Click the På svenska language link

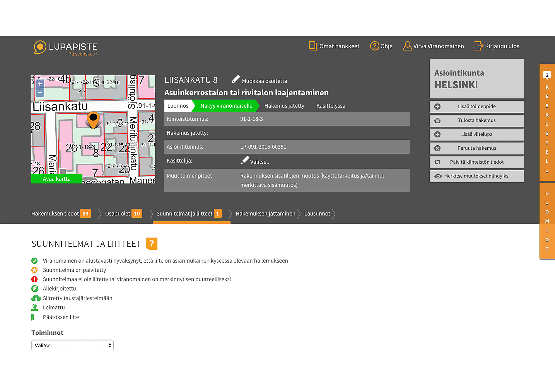[82, 54]
